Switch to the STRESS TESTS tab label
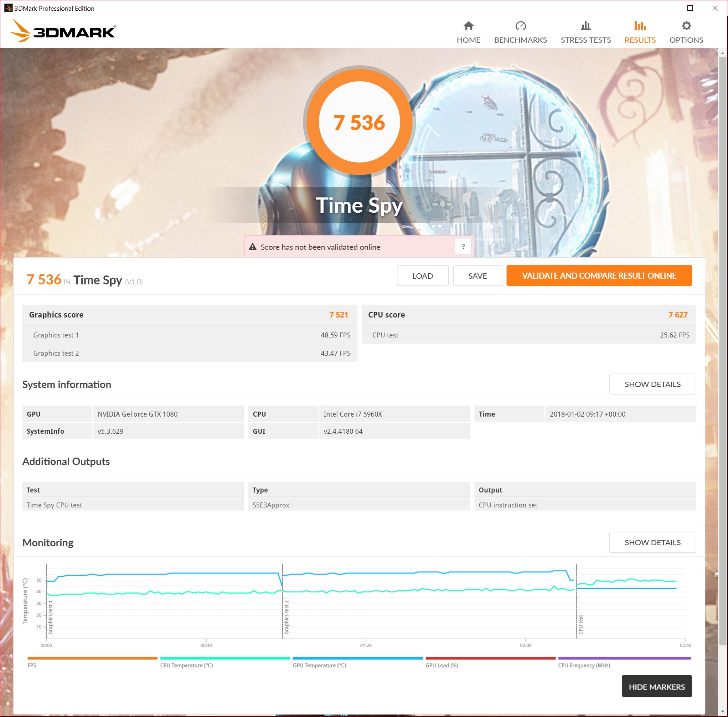 [x=585, y=40]
